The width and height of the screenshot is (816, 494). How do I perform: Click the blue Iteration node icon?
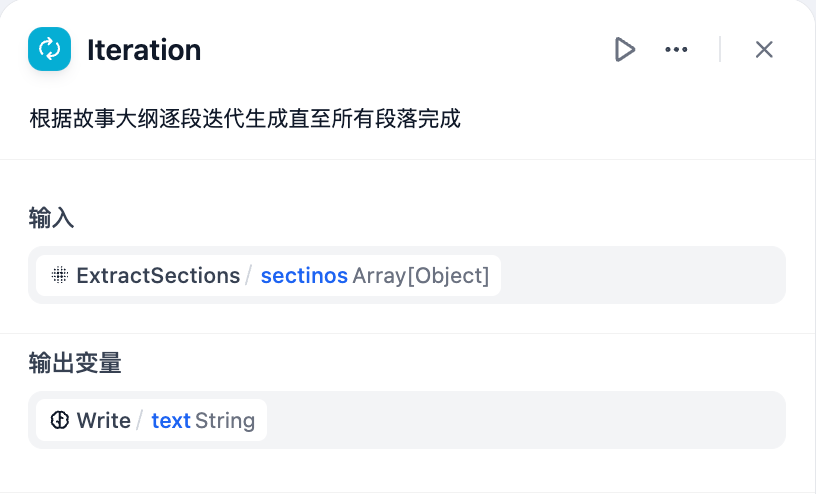coord(49,49)
